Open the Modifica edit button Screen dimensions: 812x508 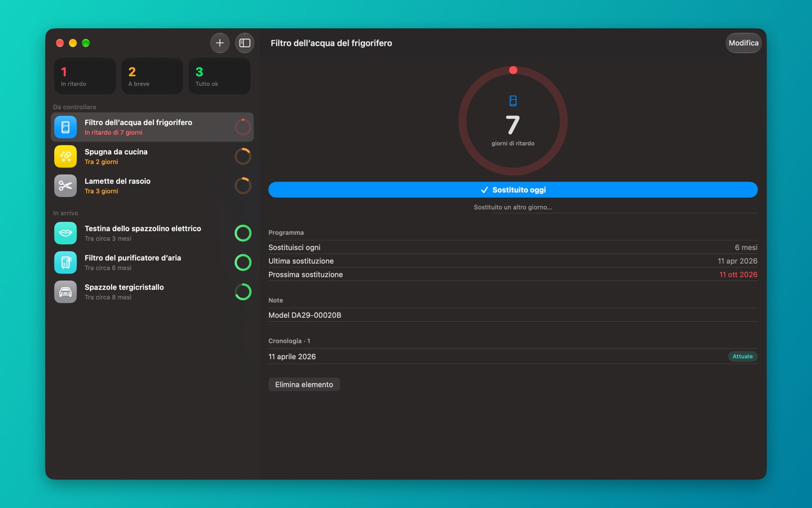tap(743, 43)
